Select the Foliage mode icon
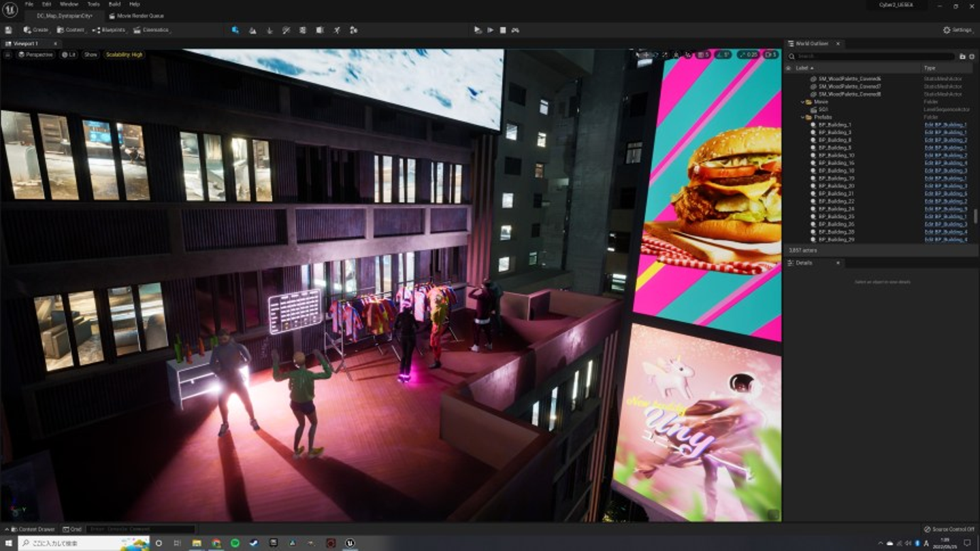This screenshot has width=980, height=551. point(269,30)
